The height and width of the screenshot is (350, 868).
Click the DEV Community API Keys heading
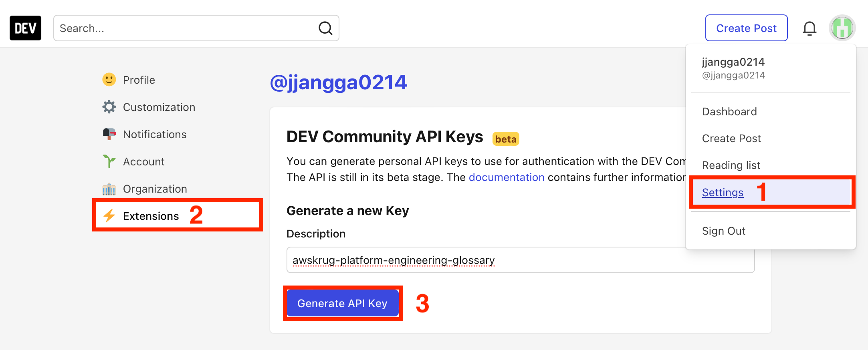tap(385, 137)
